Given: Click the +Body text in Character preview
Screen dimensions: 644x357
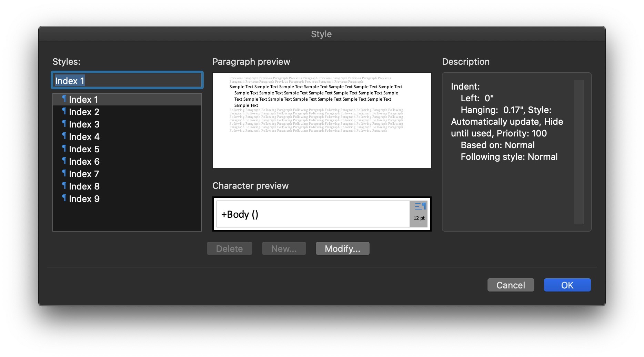Looking at the screenshot, I should coord(239,214).
